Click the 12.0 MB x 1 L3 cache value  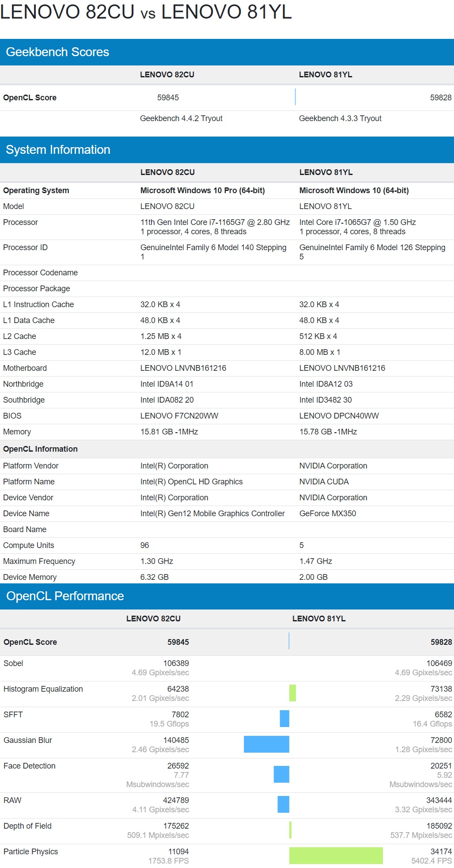point(161,352)
